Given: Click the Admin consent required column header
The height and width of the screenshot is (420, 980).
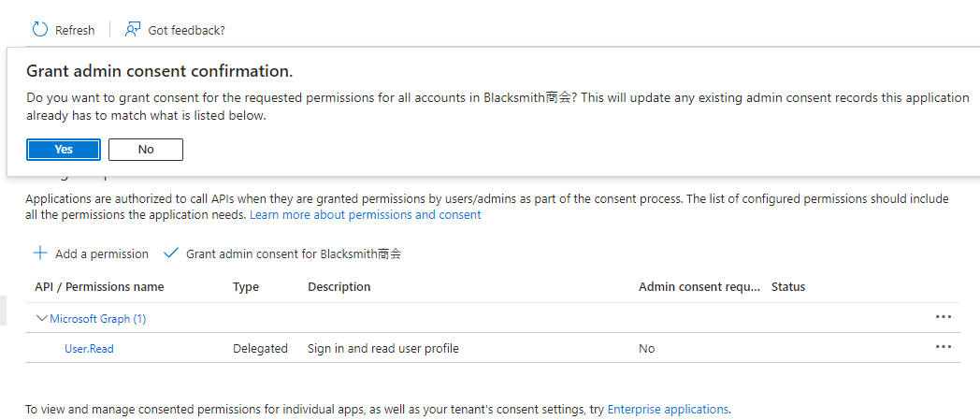Looking at the screenshot, I should point(699,287).
